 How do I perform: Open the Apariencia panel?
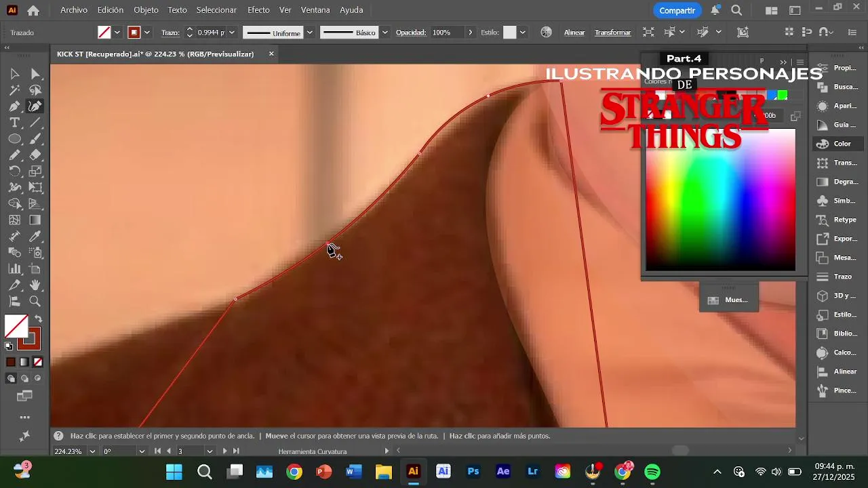coord(837,106)
